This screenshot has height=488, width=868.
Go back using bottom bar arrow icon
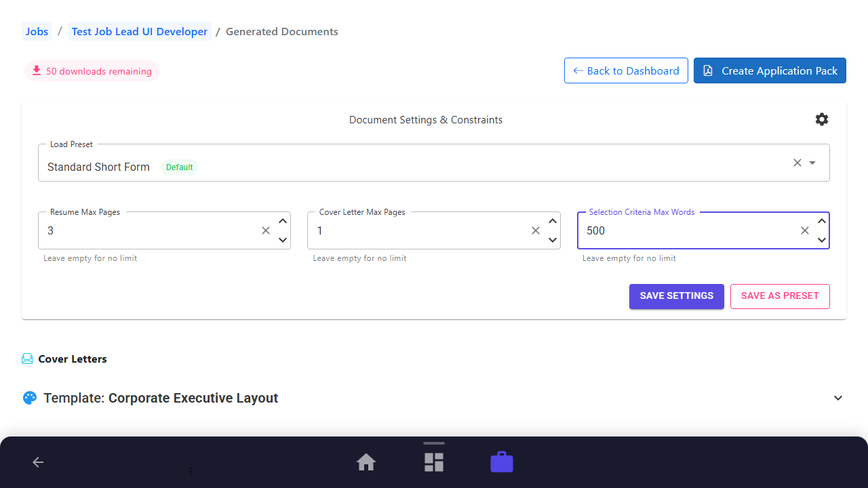coord(38,462)
